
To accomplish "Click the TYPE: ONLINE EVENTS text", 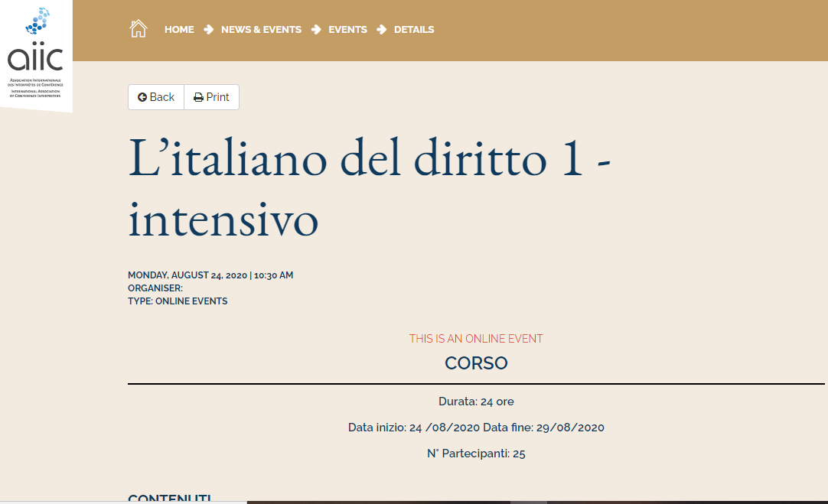I will coord(178,301).
